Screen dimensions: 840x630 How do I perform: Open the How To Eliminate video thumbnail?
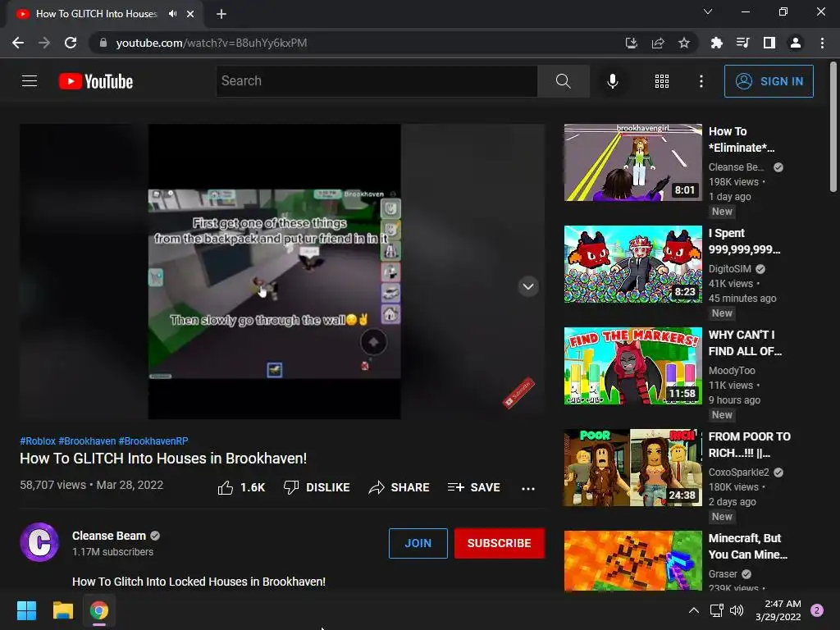[x=632, y=162]
